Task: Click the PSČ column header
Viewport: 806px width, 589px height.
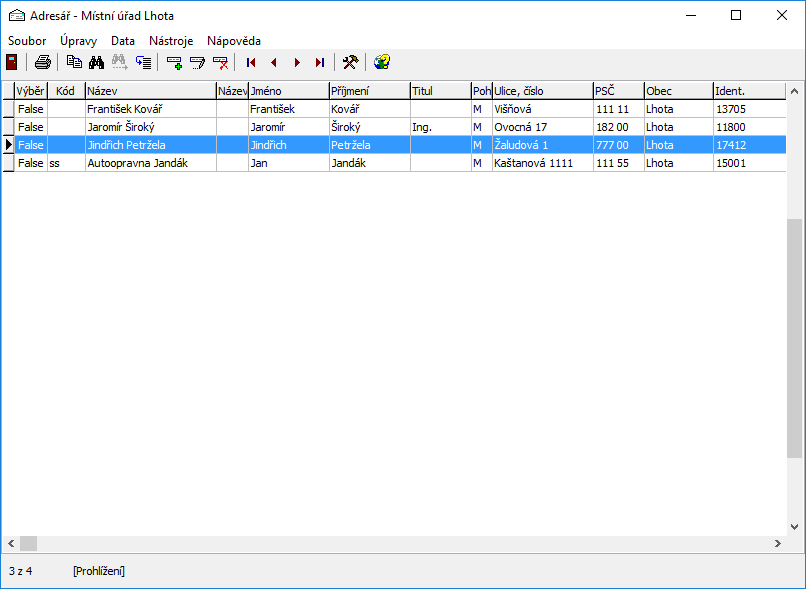Action: [618, 91]
